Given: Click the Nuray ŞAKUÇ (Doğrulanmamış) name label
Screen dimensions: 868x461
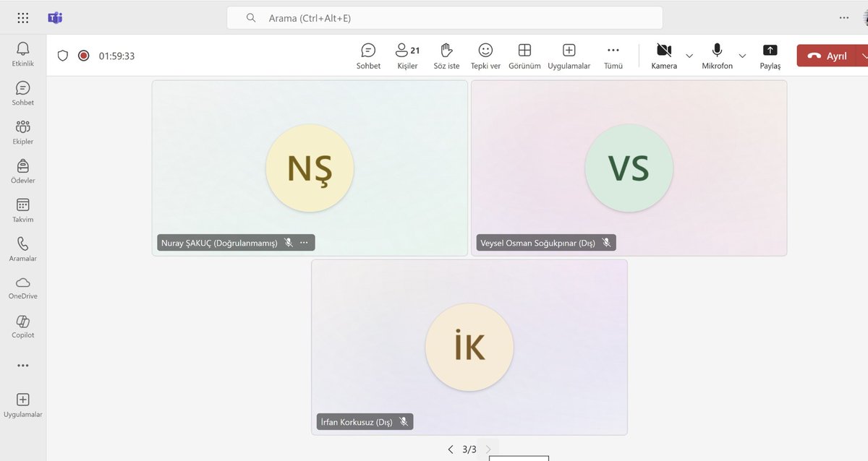Looking at the screenshot, I should point(219,243).
